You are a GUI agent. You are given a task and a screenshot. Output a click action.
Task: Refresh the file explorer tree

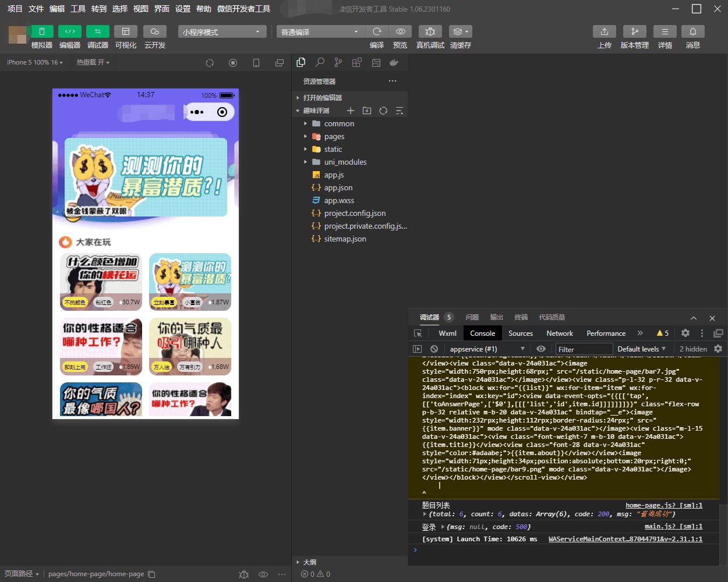(383, 111)
